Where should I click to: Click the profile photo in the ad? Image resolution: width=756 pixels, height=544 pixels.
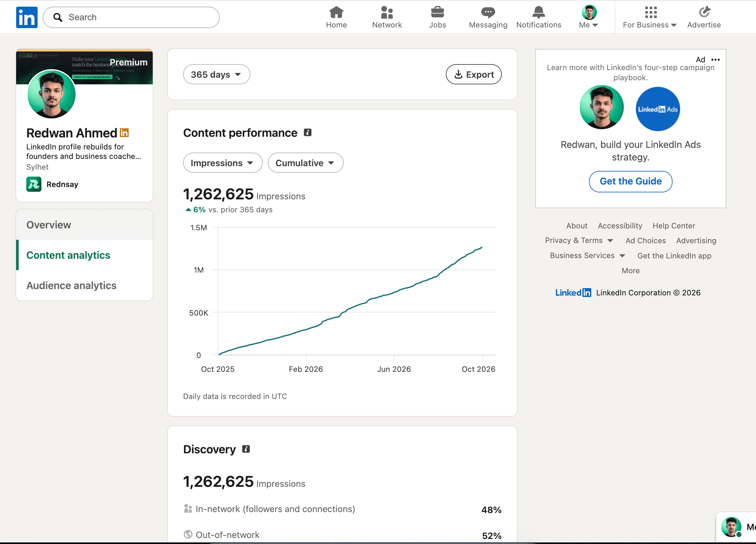601,107
